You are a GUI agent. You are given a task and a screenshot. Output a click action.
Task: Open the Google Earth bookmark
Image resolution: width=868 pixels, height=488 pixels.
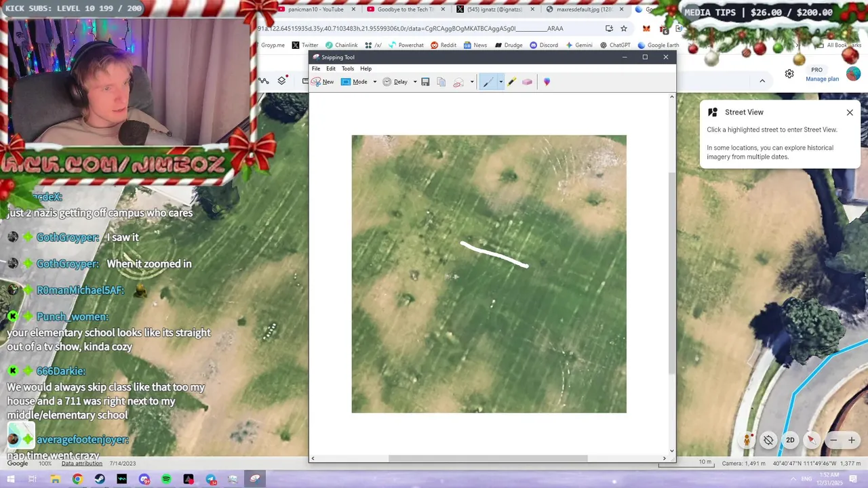[x=657, y=45]
